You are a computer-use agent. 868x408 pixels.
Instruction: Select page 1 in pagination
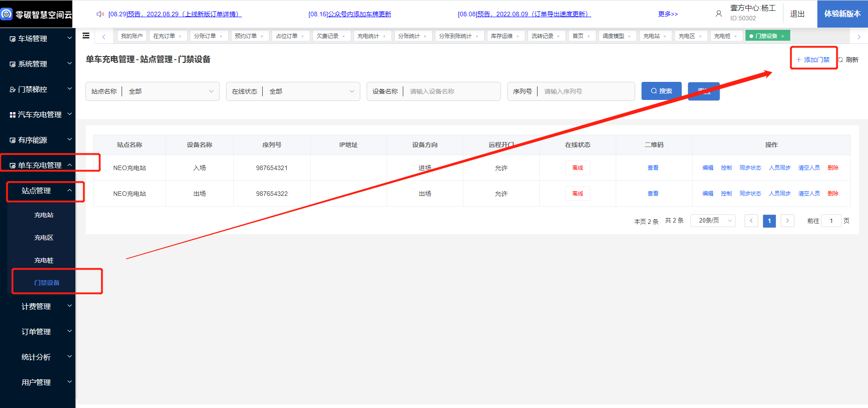click(769, 221)
